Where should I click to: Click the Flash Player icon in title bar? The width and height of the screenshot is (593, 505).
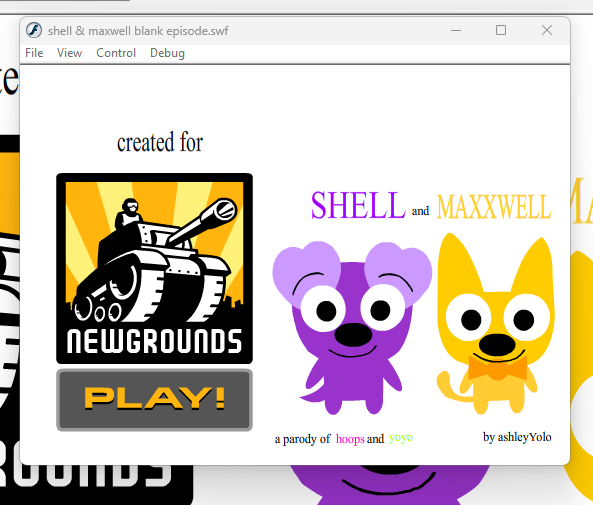(x=34, y=30)
